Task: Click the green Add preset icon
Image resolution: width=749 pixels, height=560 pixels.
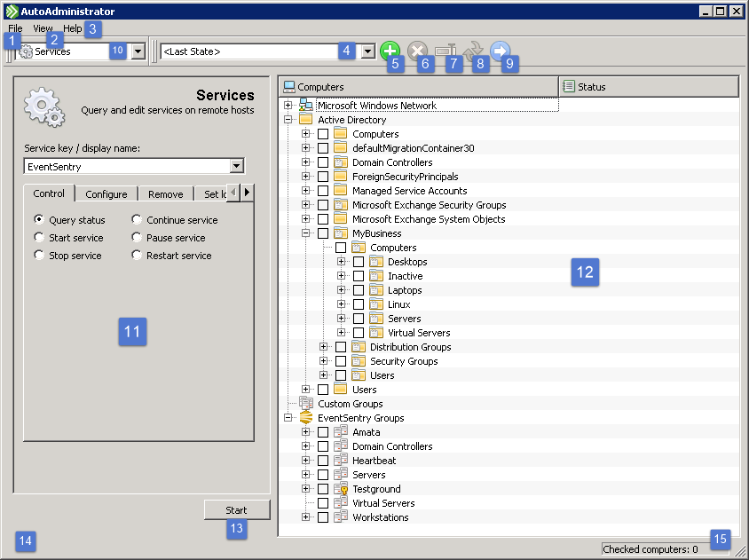Action: click(390, 51)
